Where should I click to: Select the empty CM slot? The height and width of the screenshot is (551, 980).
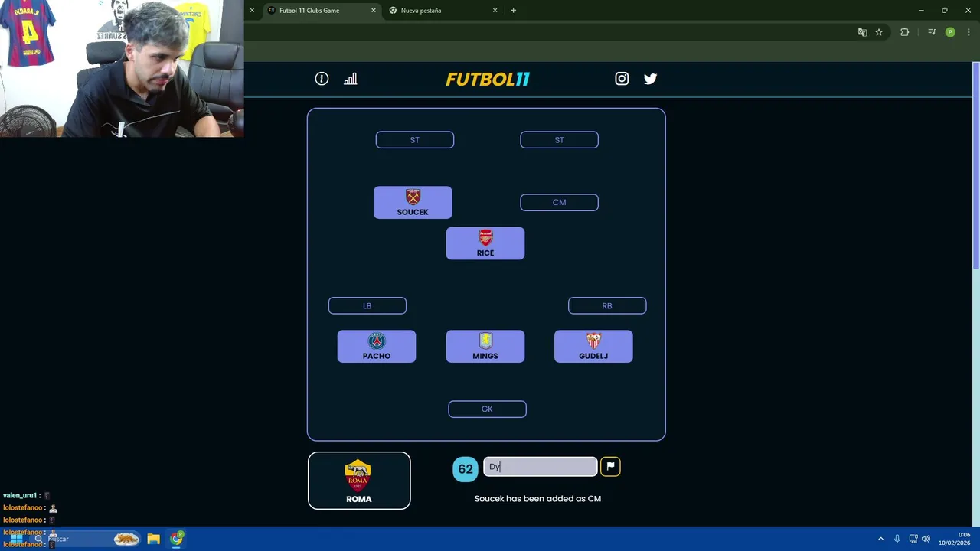click(559, 202)
